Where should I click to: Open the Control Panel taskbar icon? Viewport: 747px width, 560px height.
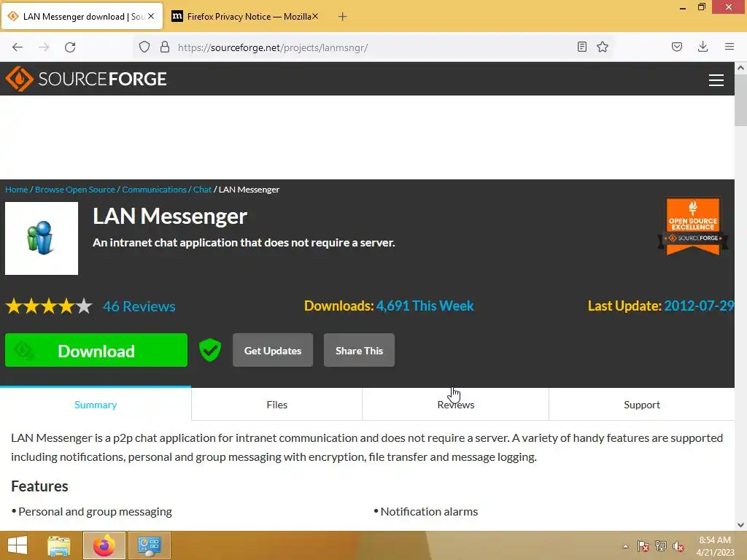tap(149, 545)
